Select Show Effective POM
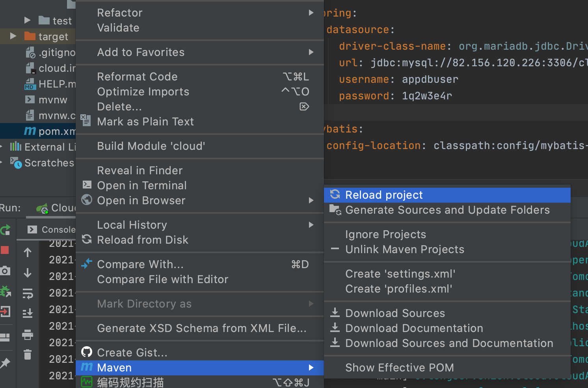The height and width of the screenshot is (388, 588). [399, 367]
